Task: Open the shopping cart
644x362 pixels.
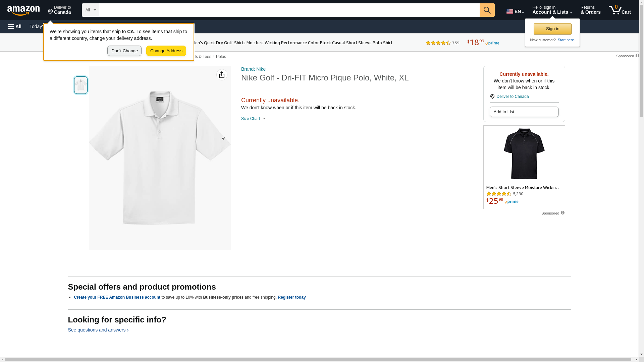Action: pyautogui.click(x=620, y=10)
